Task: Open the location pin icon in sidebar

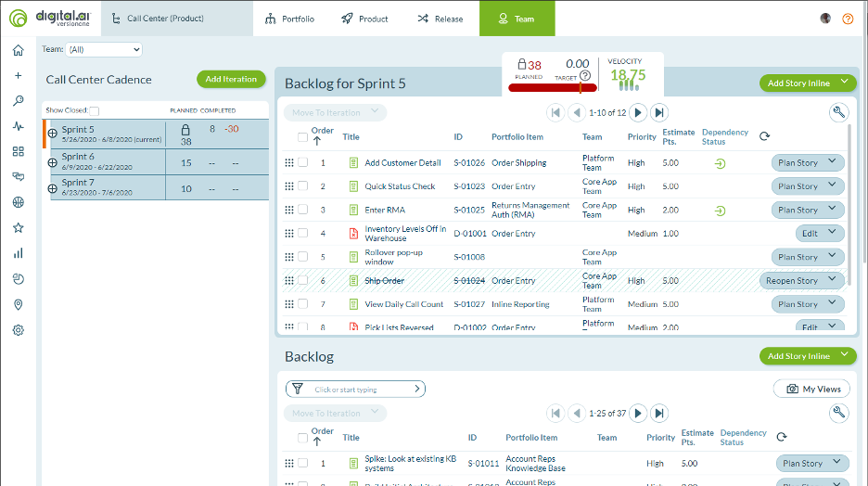Action: [19, 304]
